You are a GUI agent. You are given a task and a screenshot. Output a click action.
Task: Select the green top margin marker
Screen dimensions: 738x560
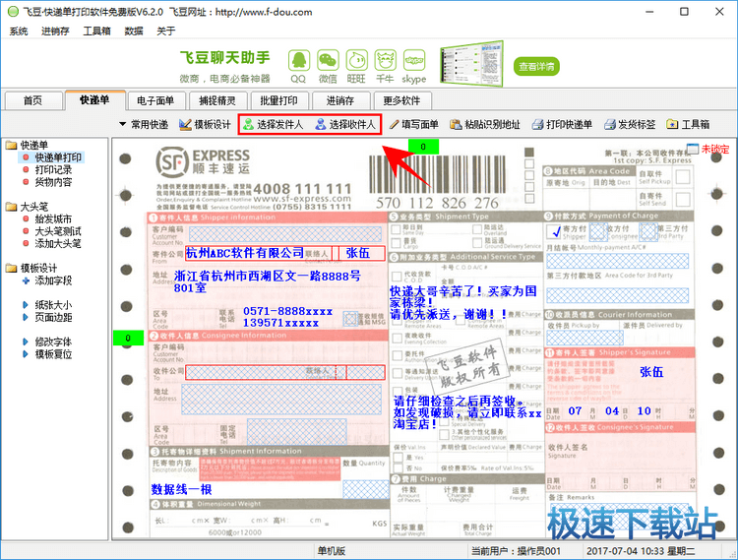point(423,147)
